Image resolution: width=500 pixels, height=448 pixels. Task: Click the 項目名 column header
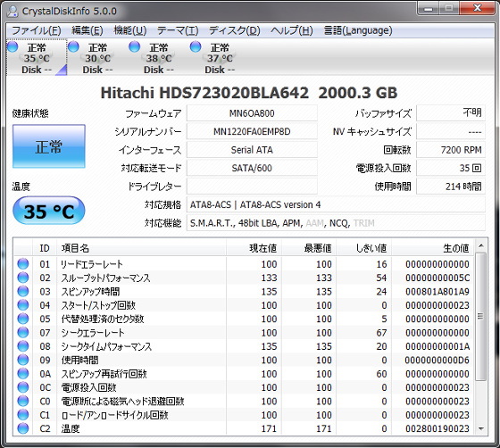pyautogui.click(x=142, y=248)
